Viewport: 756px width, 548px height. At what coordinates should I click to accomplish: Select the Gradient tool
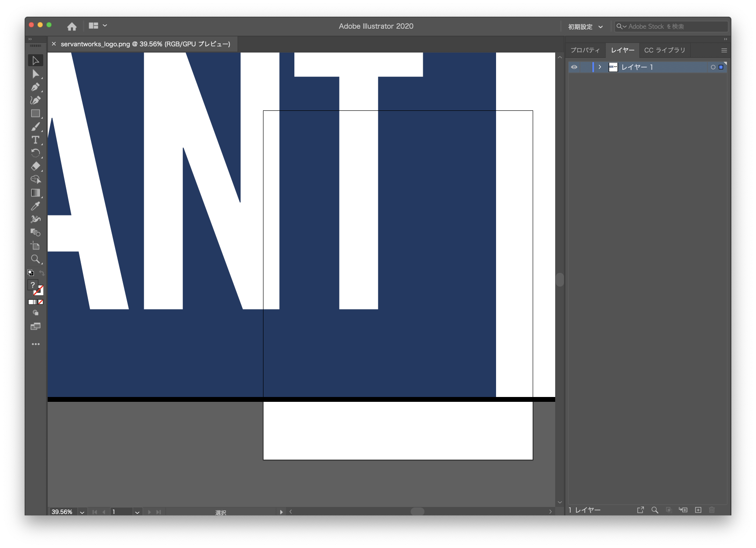click(x=35, y=193)
